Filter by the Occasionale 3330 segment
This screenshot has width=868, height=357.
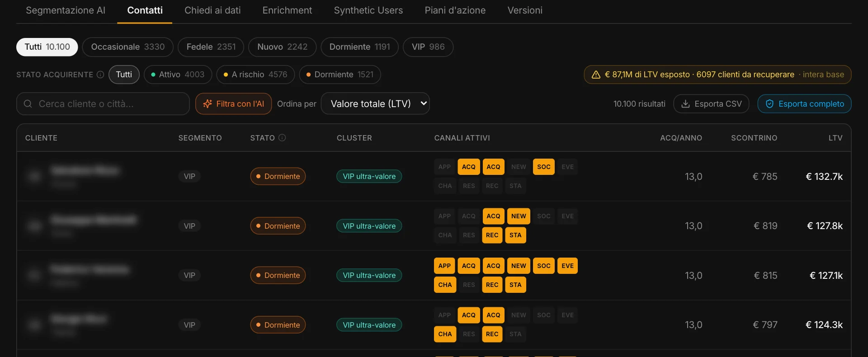128,47
